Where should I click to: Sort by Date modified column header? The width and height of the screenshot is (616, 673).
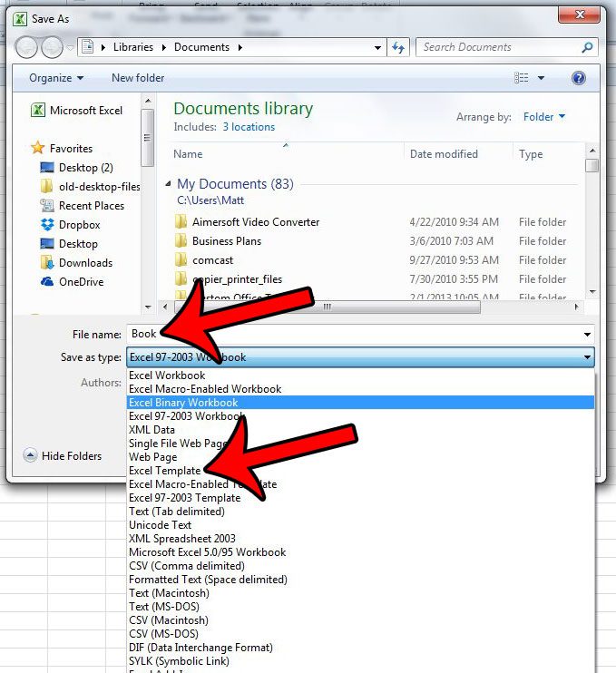[444, 154]
